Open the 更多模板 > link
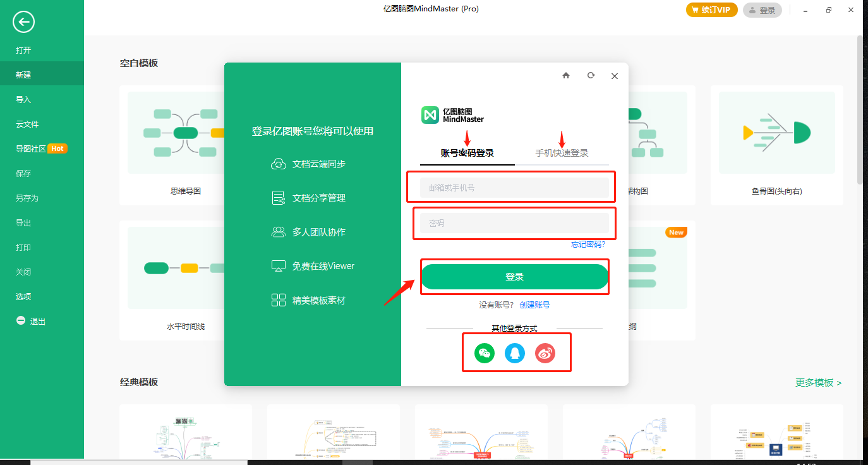868x465 pixels. click(818, 383)
